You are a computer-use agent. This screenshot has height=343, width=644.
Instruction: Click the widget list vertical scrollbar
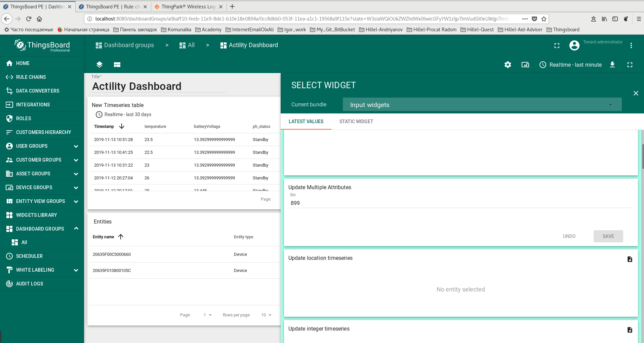pyautogui.click(x=643, y=157)
